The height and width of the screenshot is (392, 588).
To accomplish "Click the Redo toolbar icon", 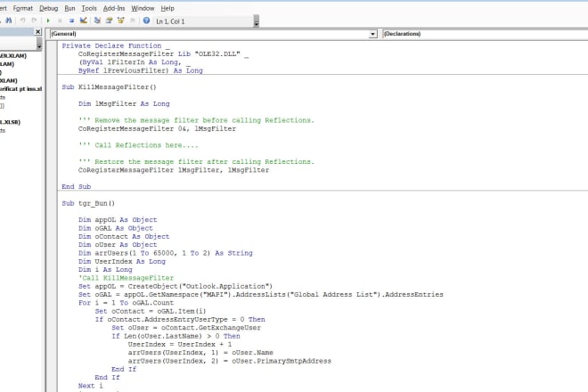I will click(x=35, y=20).
